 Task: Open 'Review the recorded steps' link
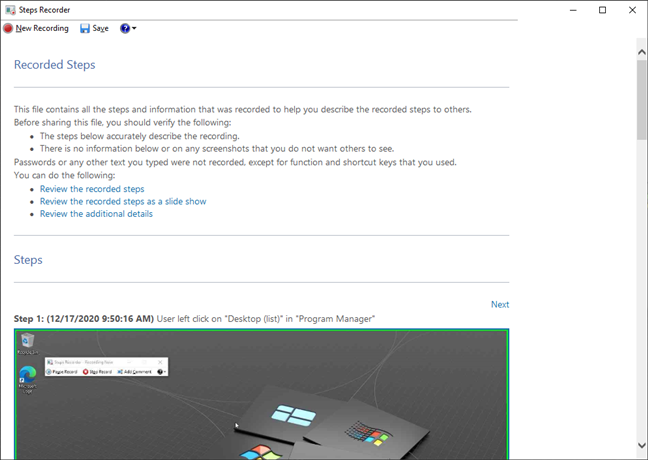tap(92, 189)
